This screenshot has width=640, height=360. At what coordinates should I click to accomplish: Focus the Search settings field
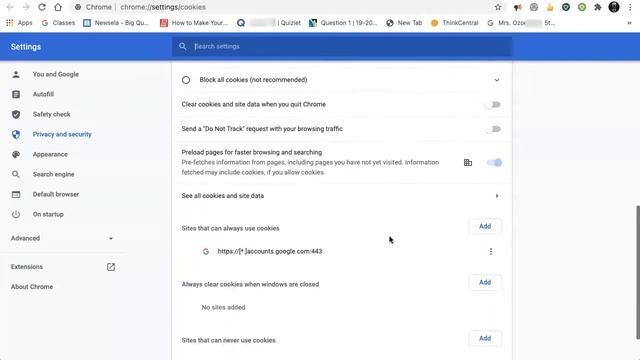click(342, 47)
